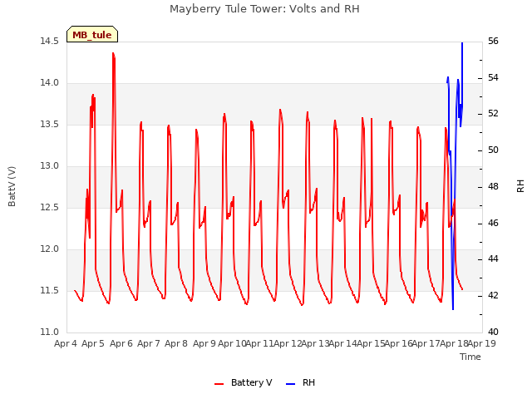Toggle the 'Battery V' legend label
This screenshot has height=399, width=532.
[x=251, y=382]
